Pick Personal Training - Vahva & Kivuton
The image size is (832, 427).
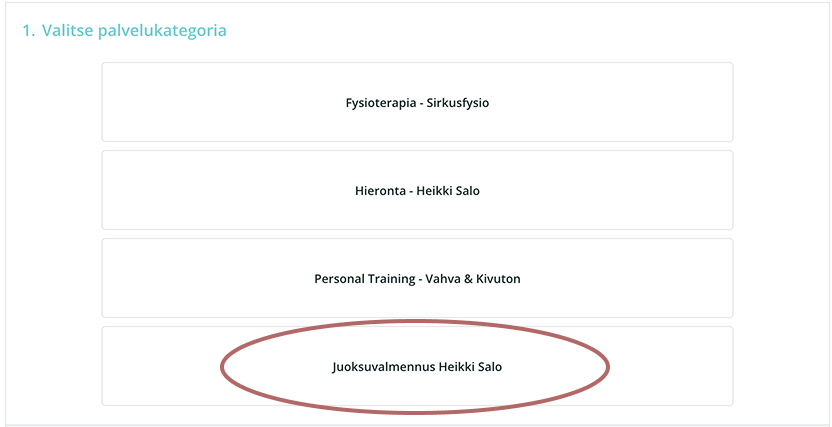click(x=417, y=278)
